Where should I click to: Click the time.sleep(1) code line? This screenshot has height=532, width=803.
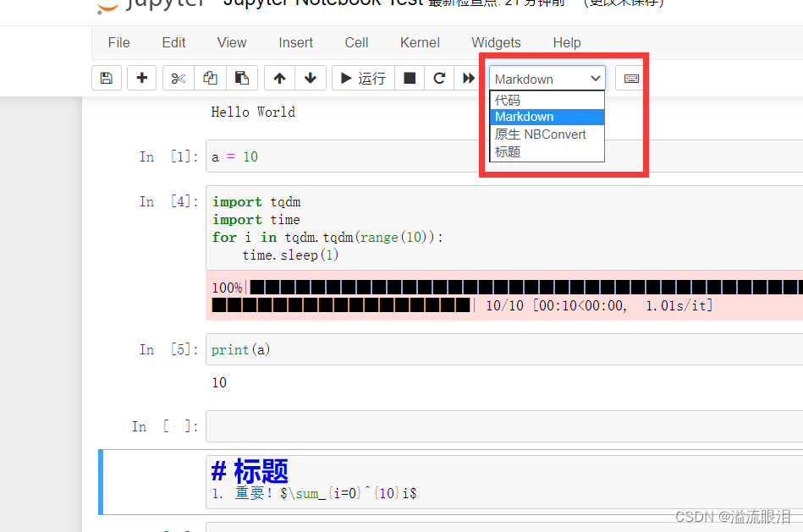click(x=290, y=255)
